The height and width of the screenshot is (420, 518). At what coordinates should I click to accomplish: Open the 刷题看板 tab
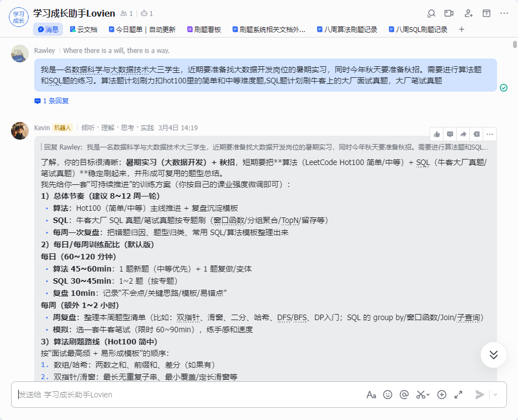click(x=204, y=30)
